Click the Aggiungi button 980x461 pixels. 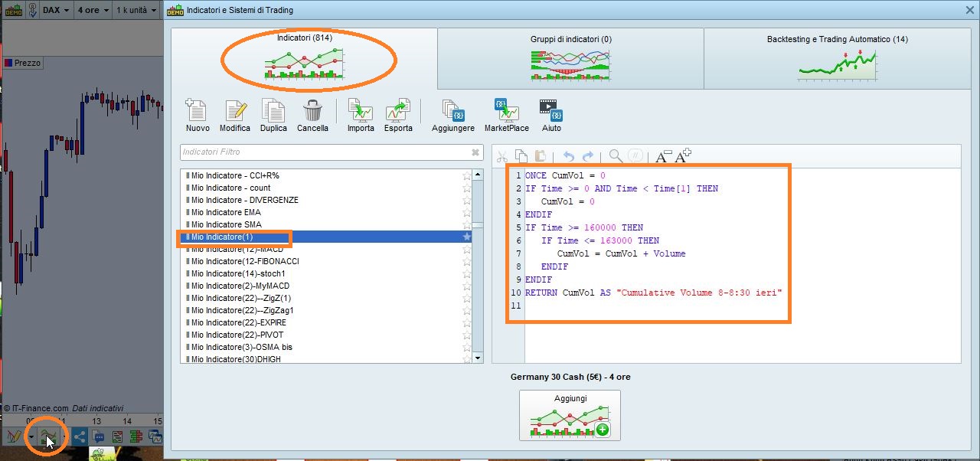coord(570,415)
